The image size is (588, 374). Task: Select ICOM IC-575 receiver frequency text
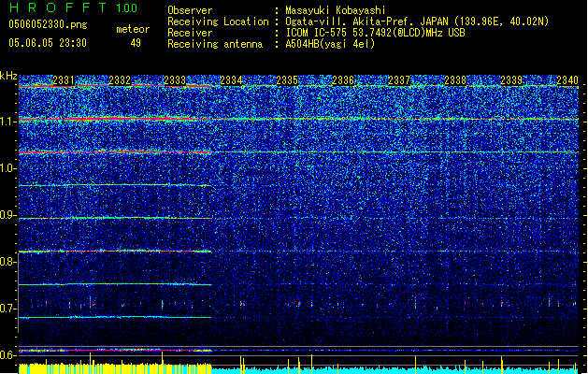tap(375, 33)
